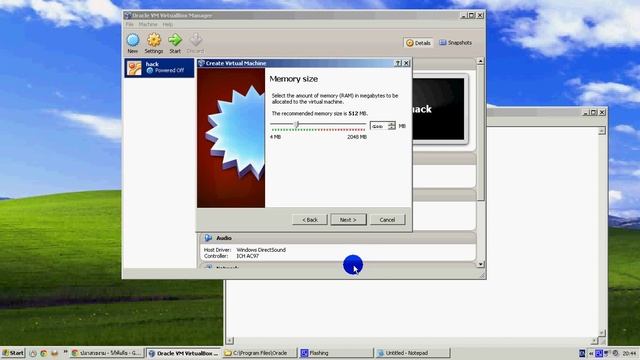The image size is (640, 360).
Task: Click the details pane scroll up arrow
Action: click(480, 61)
